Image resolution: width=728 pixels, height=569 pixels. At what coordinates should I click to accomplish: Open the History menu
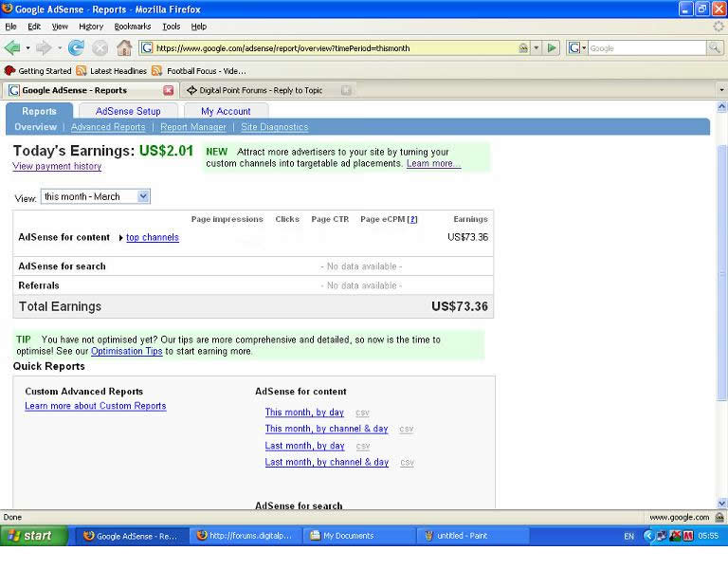click(91, 27)
